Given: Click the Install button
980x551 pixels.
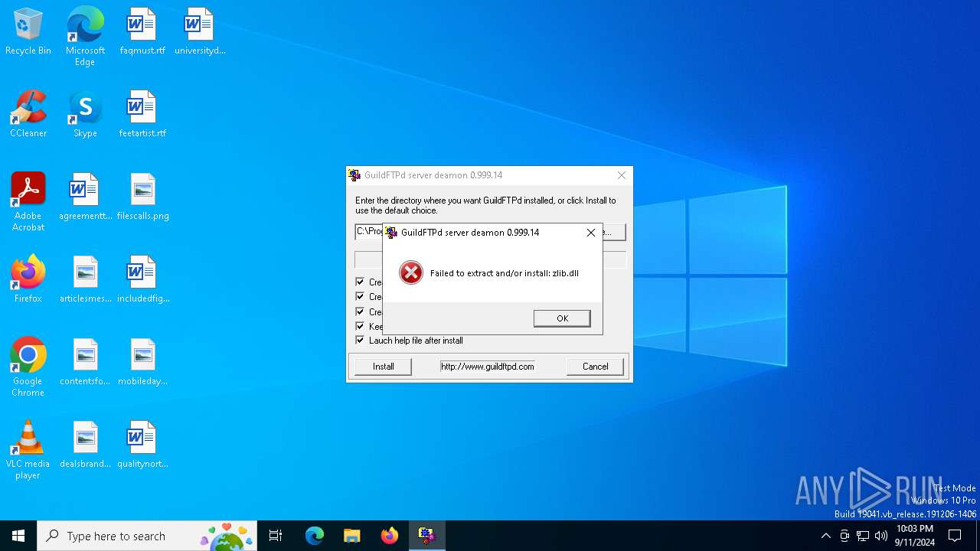Looking at the screenshot, I should (383, 367).
